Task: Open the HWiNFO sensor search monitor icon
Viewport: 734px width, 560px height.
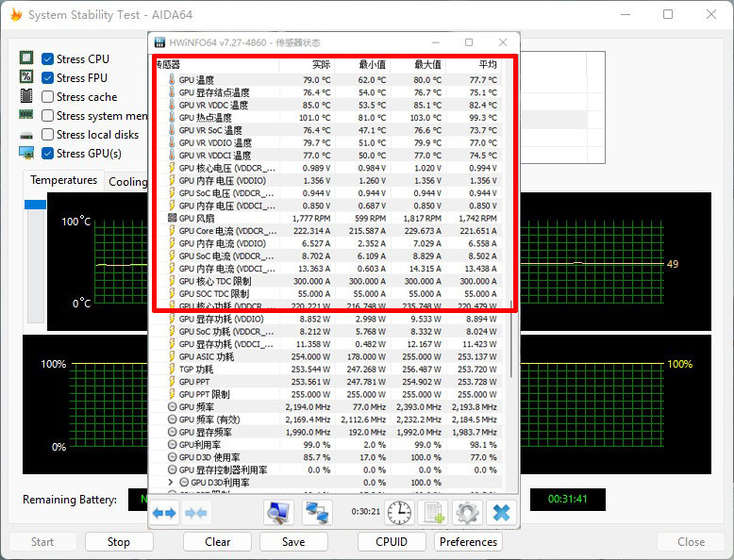Action: (279, 513)
